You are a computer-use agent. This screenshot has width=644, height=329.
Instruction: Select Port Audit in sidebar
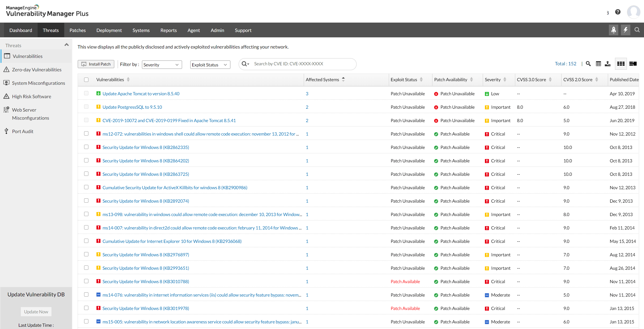(x=23, y=131)
